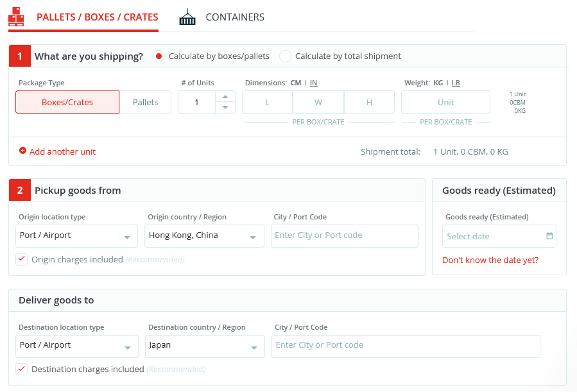Viewport: 577px width, 392px height.
Task: Open Origin location type dropdown
Action: 76,236
